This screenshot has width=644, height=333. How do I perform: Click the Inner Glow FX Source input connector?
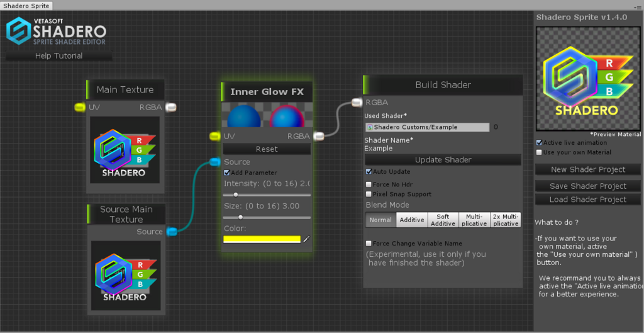coord(215,162)
